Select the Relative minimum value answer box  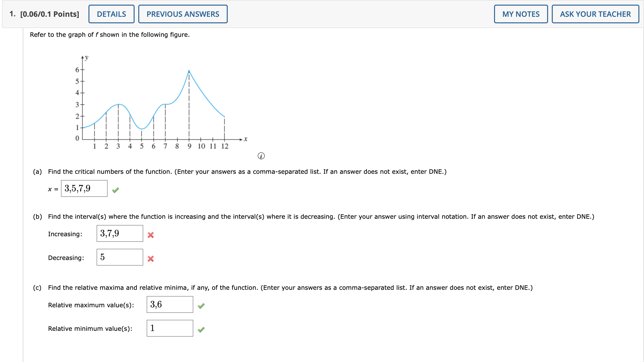pos(170,328)
